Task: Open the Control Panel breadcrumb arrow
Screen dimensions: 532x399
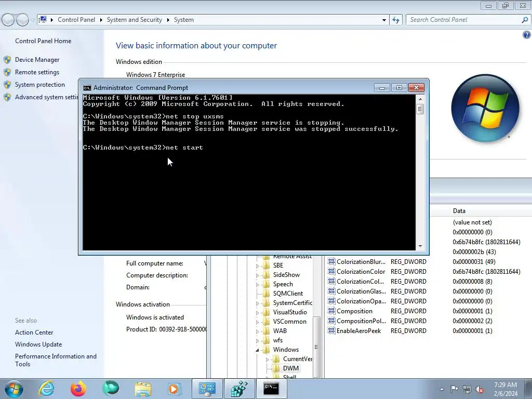Action: [x=101, y=20]
